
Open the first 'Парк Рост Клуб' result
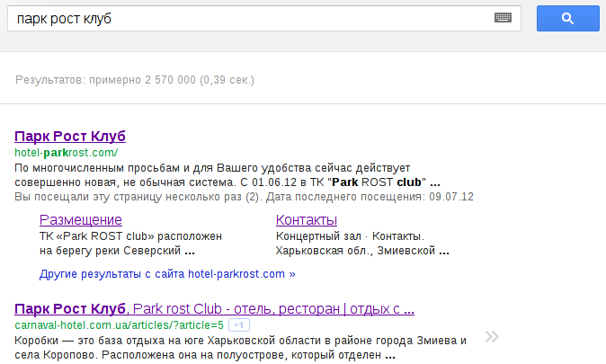pos(70,136)
